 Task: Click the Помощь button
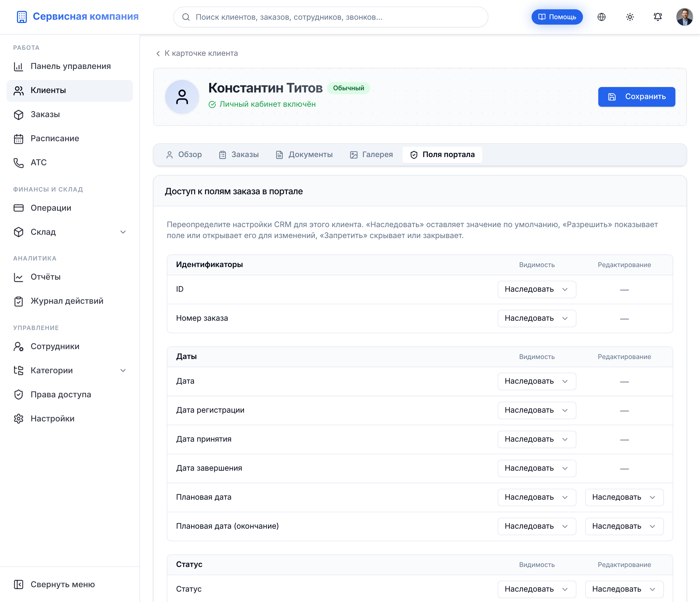[557, 17]
